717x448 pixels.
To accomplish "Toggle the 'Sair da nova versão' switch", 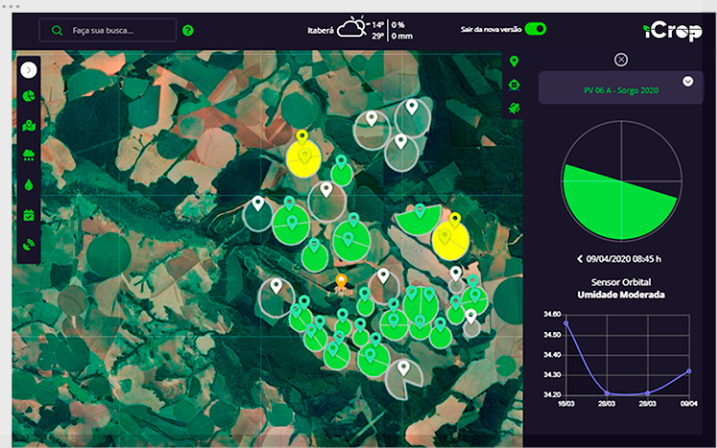I will tap(536, 30).
